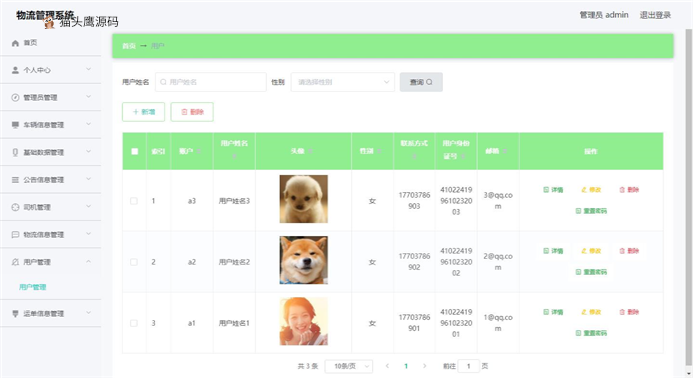Screen dimensions: 693x378
Task: Click the 公告信息管理 list icon
Action: [15, 179]
